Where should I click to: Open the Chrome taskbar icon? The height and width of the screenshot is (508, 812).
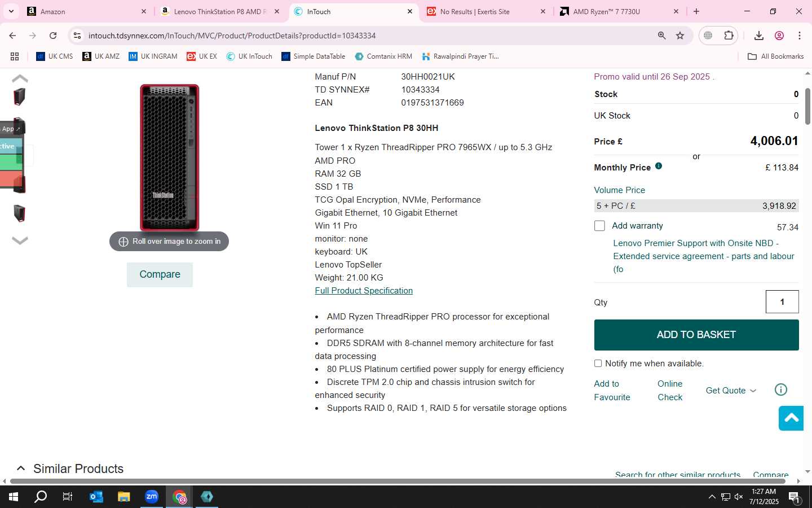point(179,497)
